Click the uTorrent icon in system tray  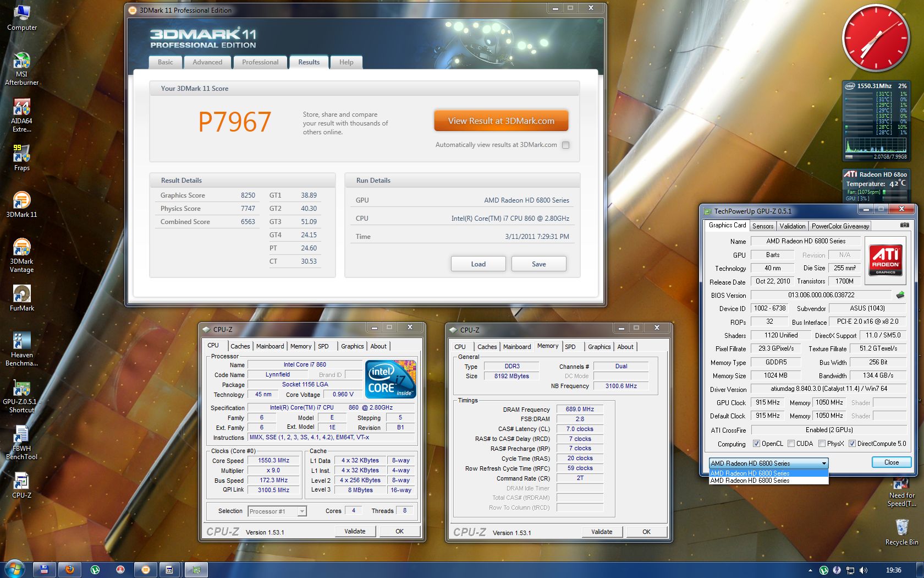824,570
